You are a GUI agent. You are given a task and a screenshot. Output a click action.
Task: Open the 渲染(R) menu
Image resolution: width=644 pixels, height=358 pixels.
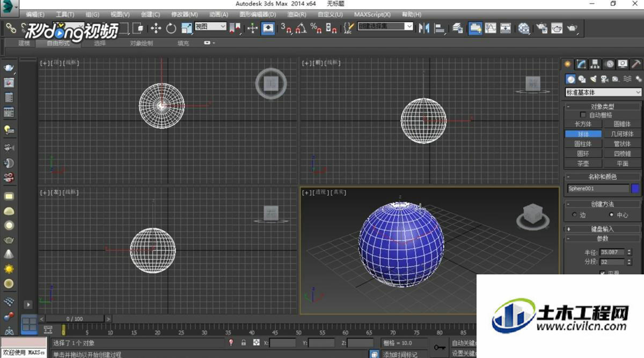coord(296,14)
